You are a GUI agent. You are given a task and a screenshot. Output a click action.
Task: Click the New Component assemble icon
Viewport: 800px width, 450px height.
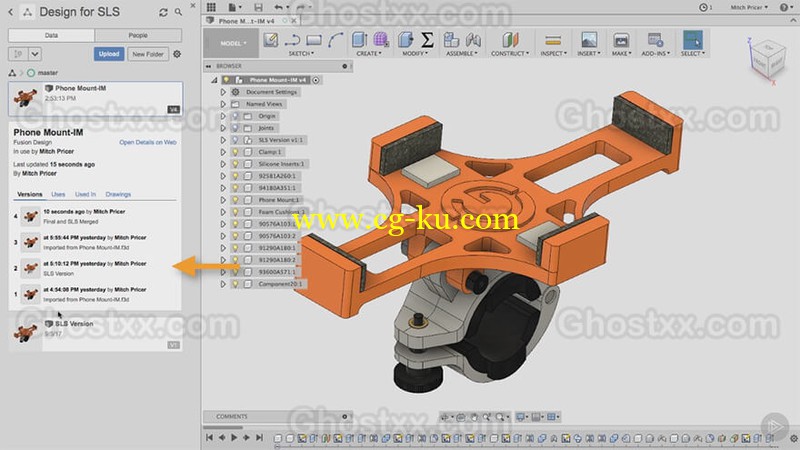coord(451,40)
